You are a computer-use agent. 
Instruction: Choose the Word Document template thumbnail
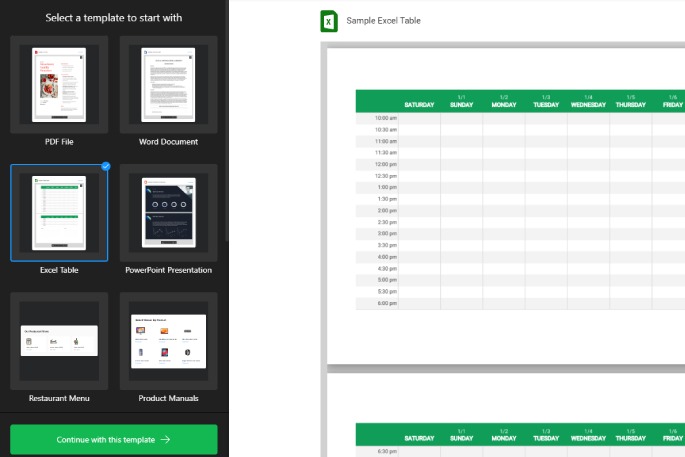click(x=169, y=84)
